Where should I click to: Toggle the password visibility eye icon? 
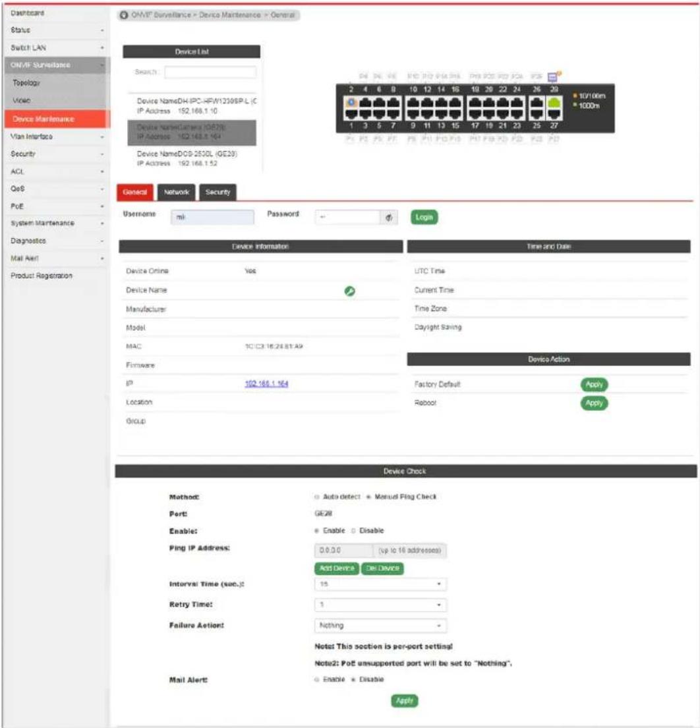tap(389, 218)
